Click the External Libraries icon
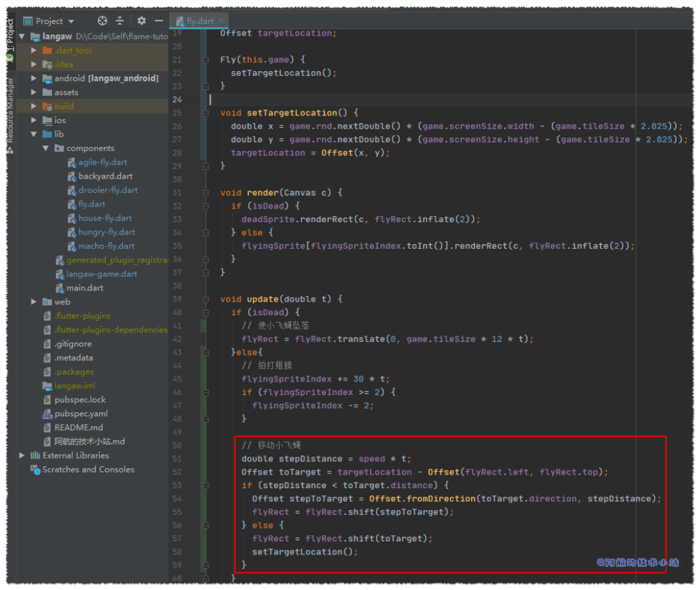The height and width of the screenshot is (590, 700). click(x=35, y=455)
